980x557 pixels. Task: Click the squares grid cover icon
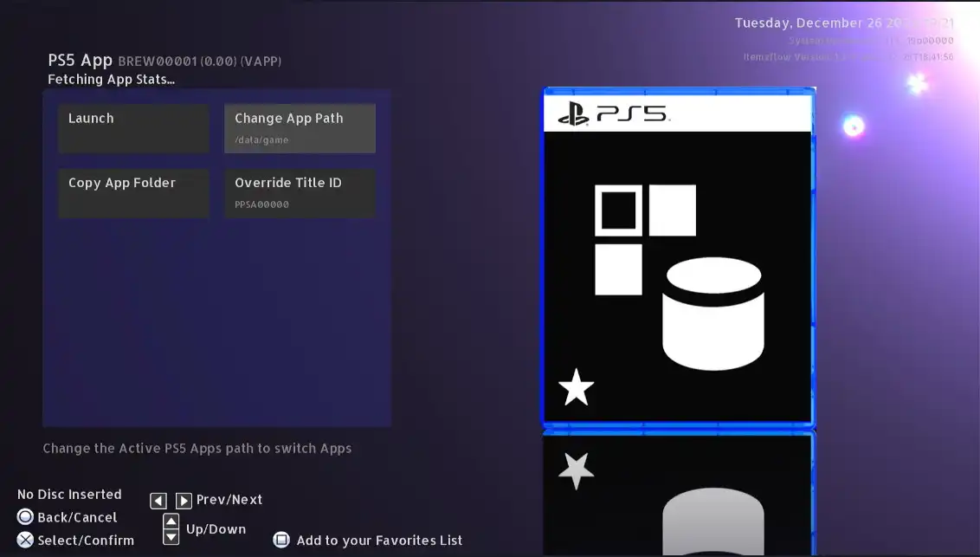(x=645, y=239)
